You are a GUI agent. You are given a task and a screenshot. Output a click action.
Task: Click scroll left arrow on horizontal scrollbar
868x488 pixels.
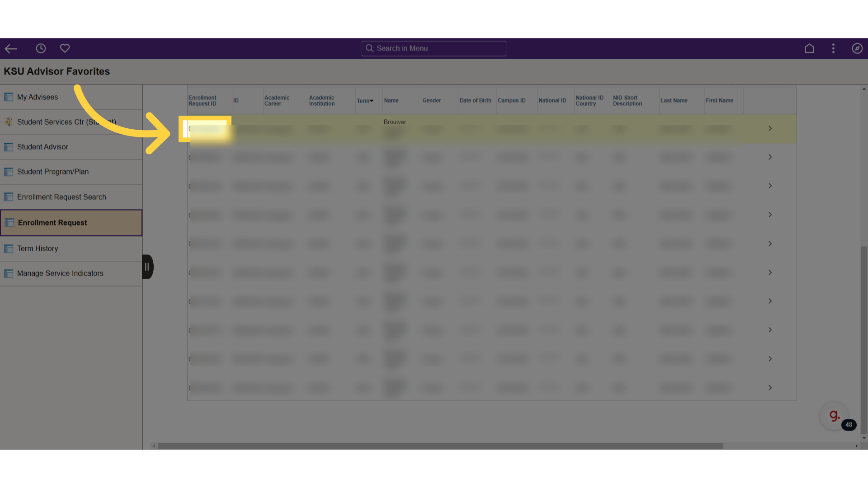tap(154, 446)
